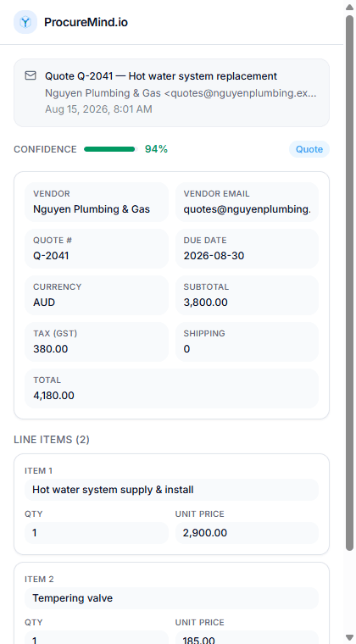Screen dimensions: 356x644
Task: Edit the Total field 4,180.00
Action: click(171, 389)
